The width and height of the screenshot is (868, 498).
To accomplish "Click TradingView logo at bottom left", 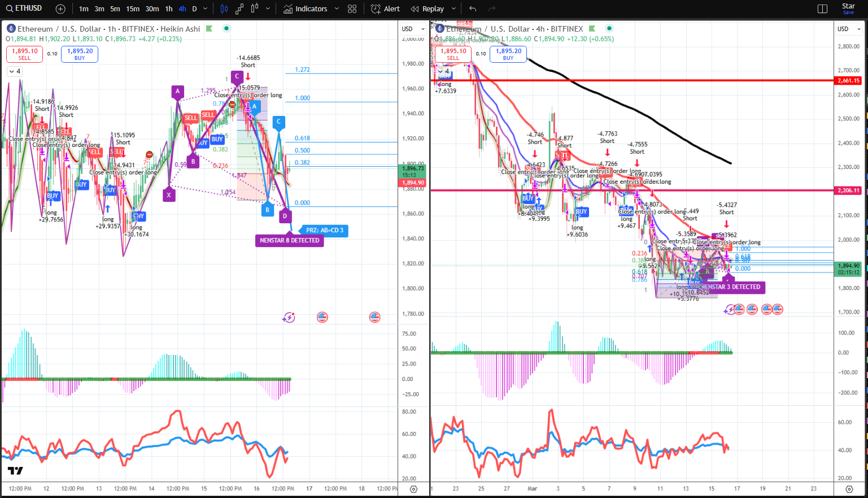I will pyautogui.click(x=15, y=471).
